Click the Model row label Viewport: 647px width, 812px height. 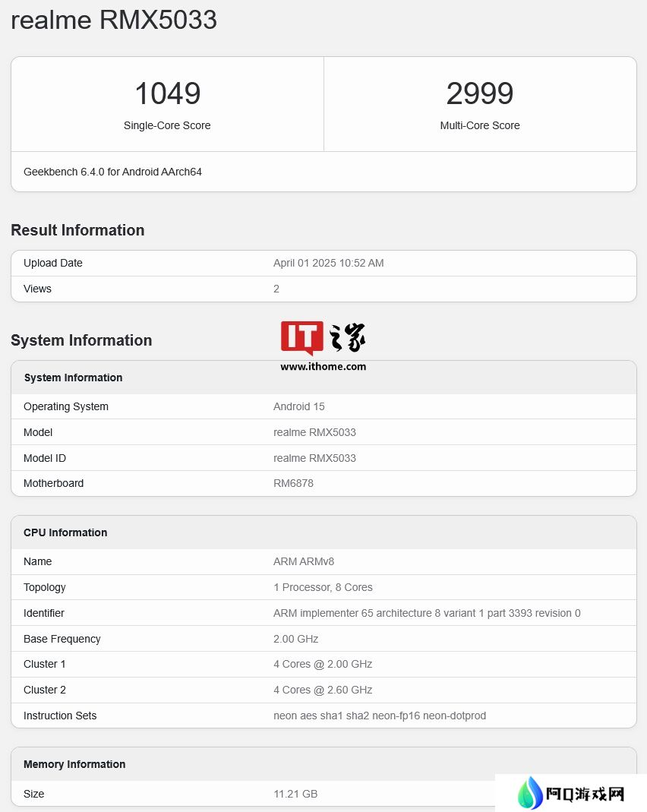click(x=38, y=432)
